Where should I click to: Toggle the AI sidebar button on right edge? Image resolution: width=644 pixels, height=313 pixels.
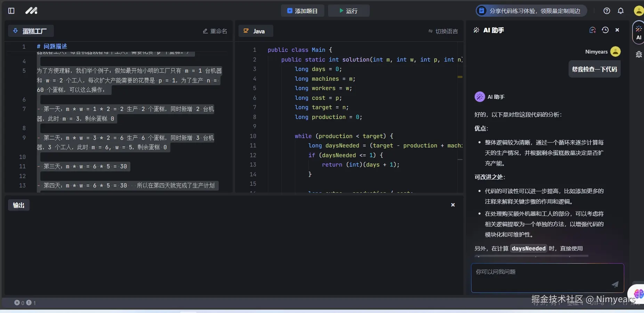(x=639, y=33)
